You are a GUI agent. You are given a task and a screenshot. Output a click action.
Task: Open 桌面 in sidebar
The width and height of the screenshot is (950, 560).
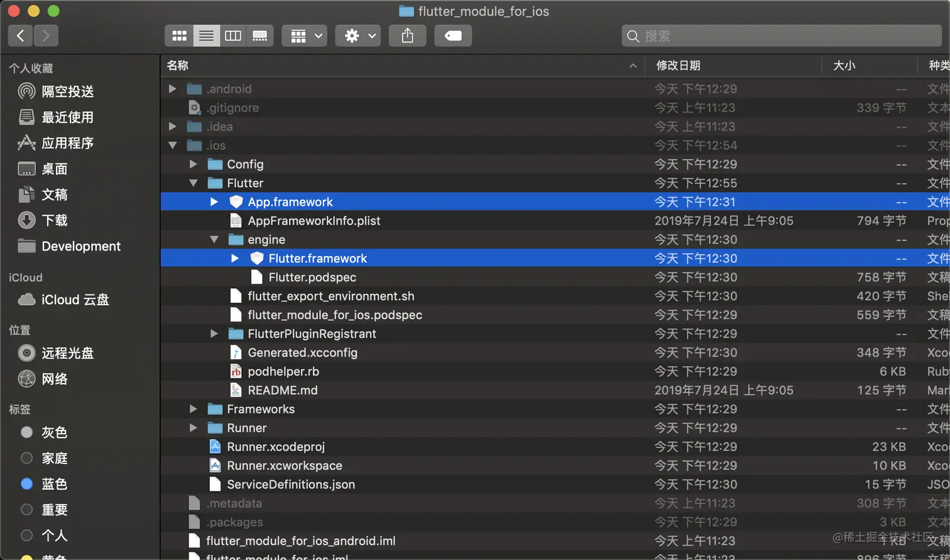[43, 169]
